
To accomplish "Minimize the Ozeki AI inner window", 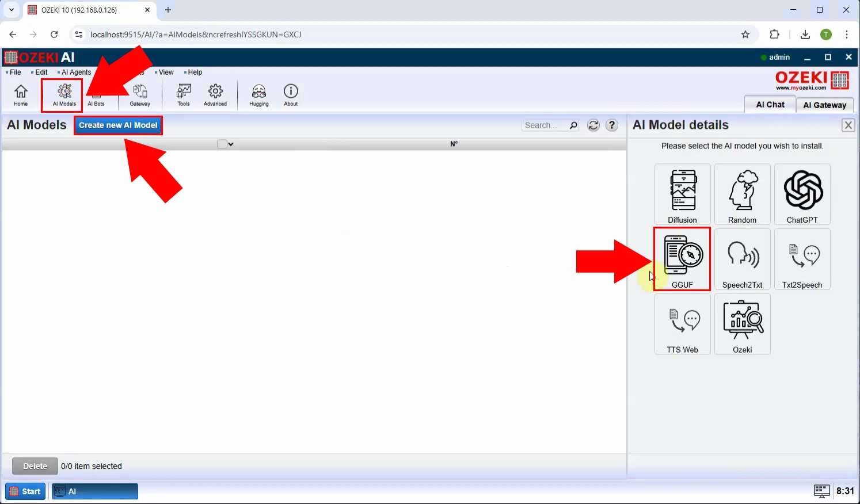I will (808, 57).
